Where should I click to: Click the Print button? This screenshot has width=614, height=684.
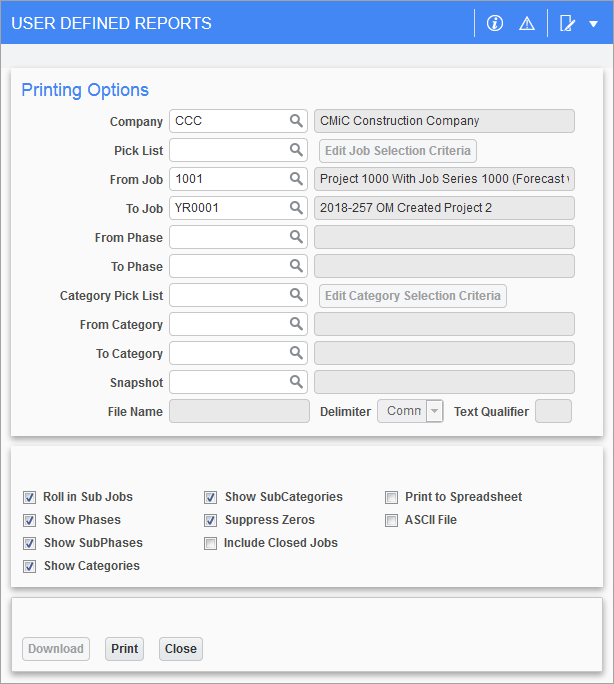[124, 649]
